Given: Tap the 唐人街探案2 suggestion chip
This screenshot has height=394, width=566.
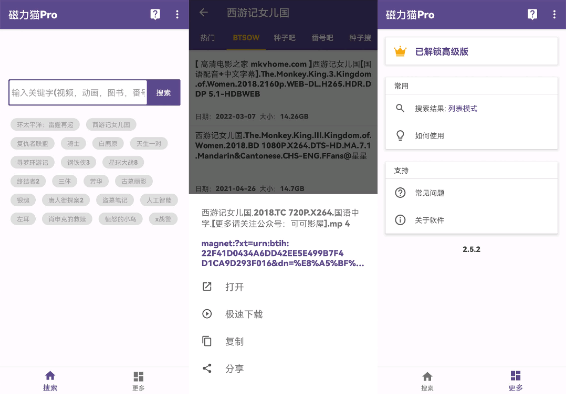Looking at the screenshot, I should 66,200.
